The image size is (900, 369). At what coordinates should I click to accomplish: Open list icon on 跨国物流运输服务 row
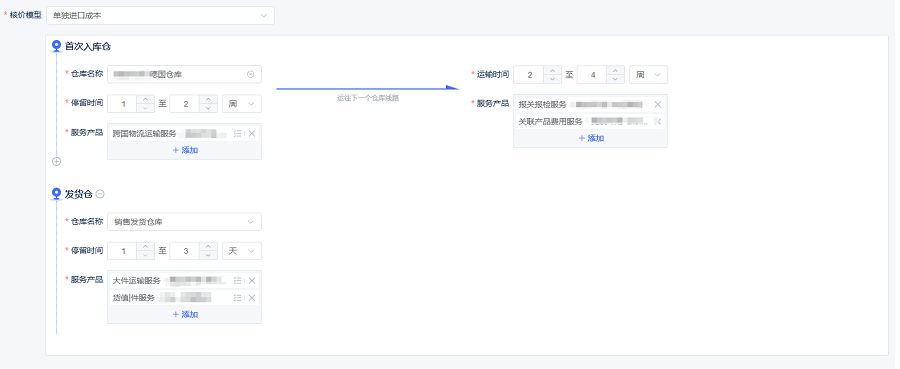click(238, 134)
